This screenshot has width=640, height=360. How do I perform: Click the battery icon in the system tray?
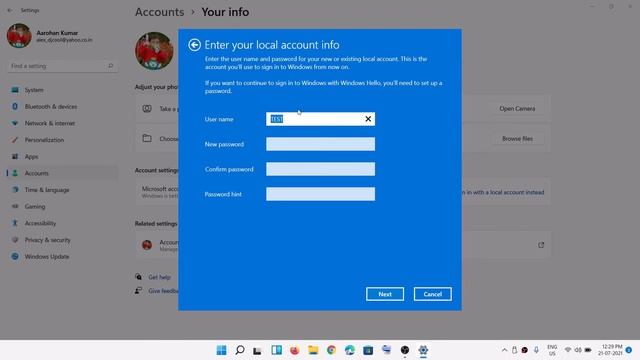[x=588, y=350]
